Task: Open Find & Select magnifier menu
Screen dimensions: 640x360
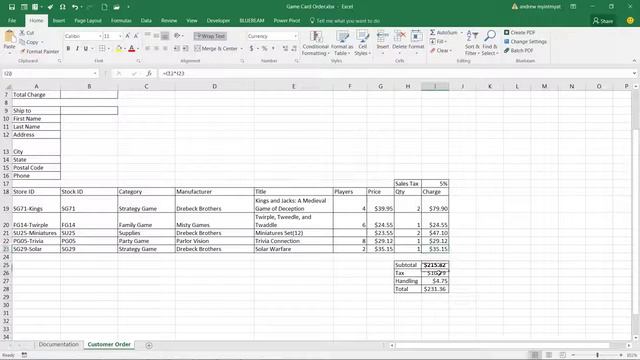Action: click(x=489, y=43)
